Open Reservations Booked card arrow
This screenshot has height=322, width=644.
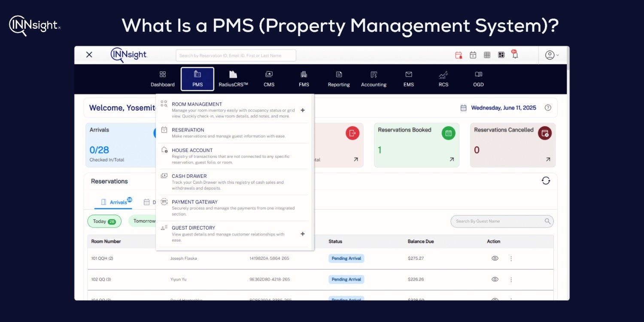[x=452, y=159]
